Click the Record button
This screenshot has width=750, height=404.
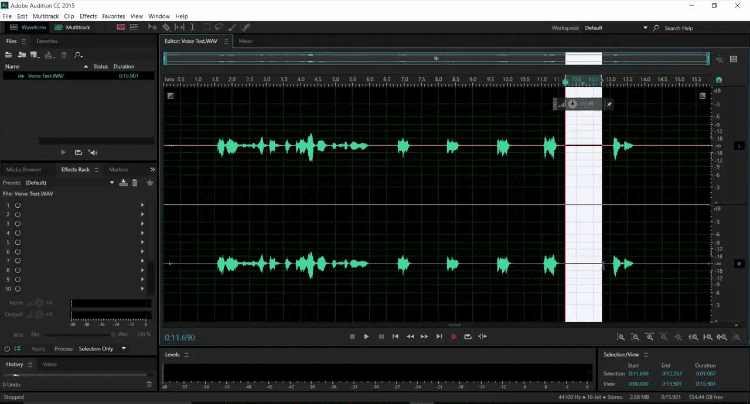pyautogui.click(x=453, y=337)
